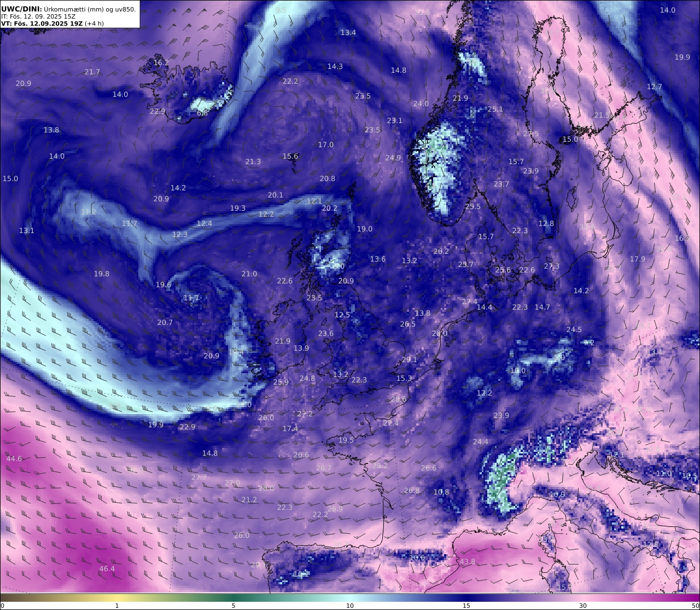Click the 15.6 value label
The height and width of the screenshot is (610, 700).
(x=290, y=156)
